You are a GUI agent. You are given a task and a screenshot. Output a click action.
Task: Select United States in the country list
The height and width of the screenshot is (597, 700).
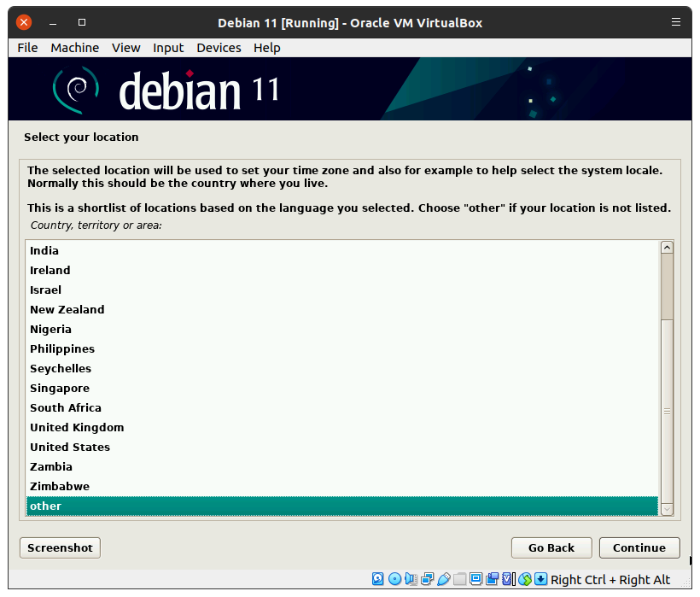pos(70,447)
